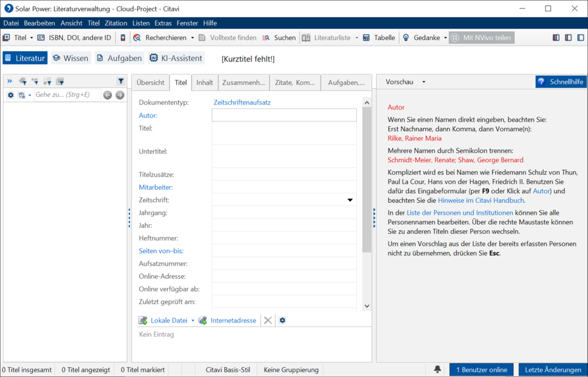Click into the Jahr input field
This screenshot has height=377, width=588.
(x=284, y=226)
